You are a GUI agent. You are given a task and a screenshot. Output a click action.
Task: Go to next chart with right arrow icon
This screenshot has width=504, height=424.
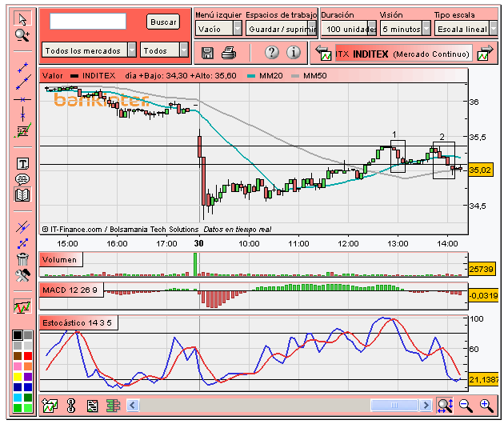(x=486, y=54)
